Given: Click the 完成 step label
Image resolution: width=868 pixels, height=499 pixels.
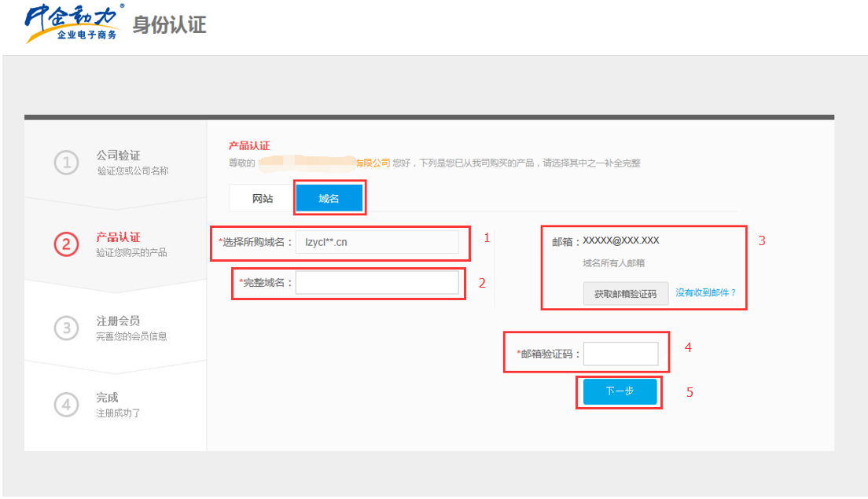Looking at the screenshot, I should [107, 398].
